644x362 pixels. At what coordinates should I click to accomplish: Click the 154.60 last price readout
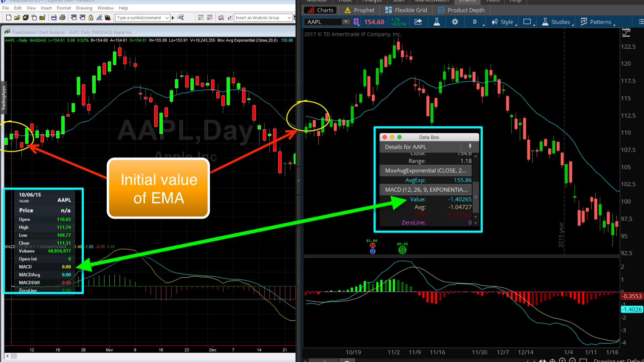click(x=374, y=22)
